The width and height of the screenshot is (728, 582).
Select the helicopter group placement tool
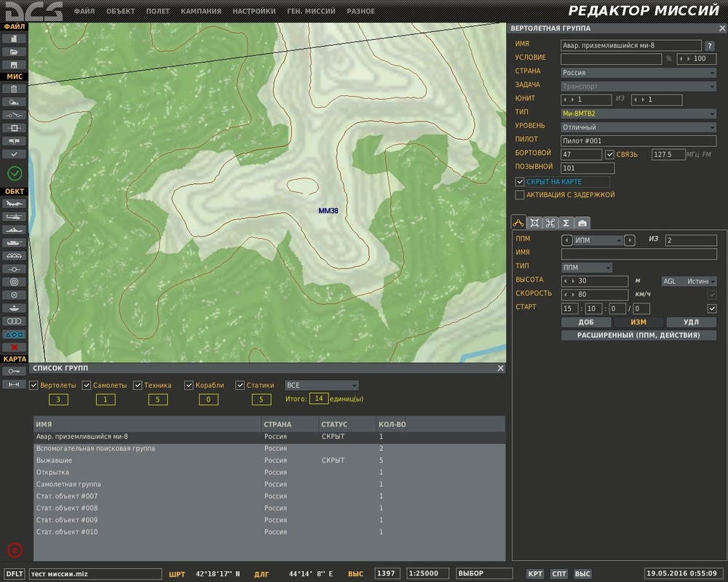[x=14, y=216]
